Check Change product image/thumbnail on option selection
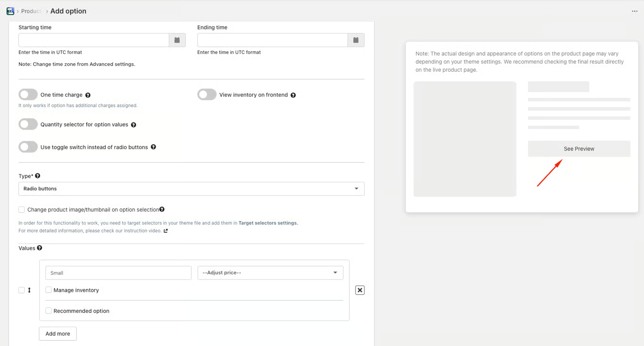644x346 pixels. point(22,210)
